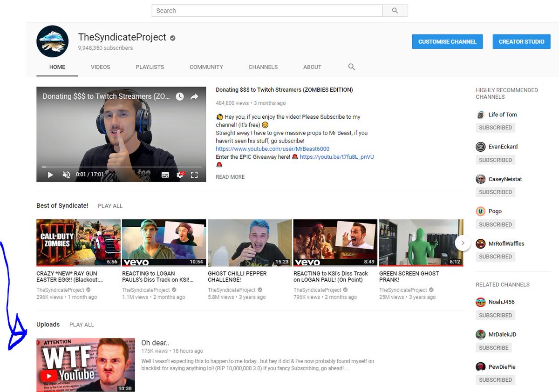Viewport: 559px width, 392px height.
Task: Enter full screen on featured video
Action: 195,175
